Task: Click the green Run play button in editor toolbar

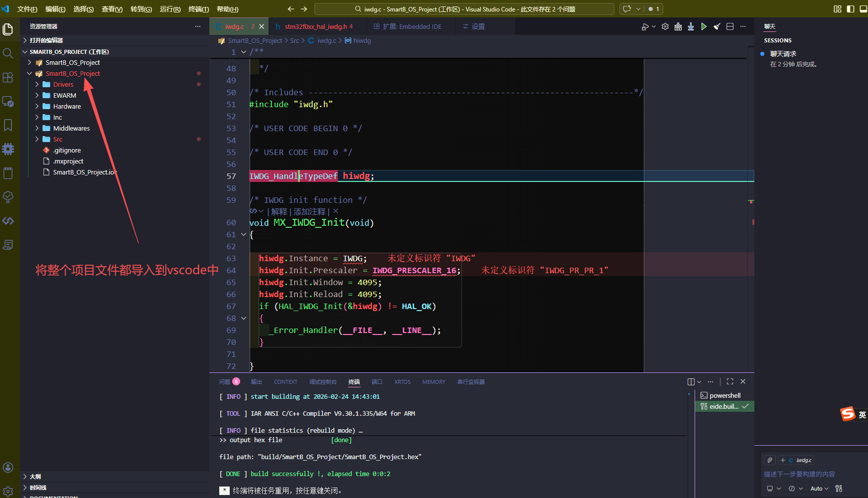Action: pyautogui.click(x=704, y=26)
